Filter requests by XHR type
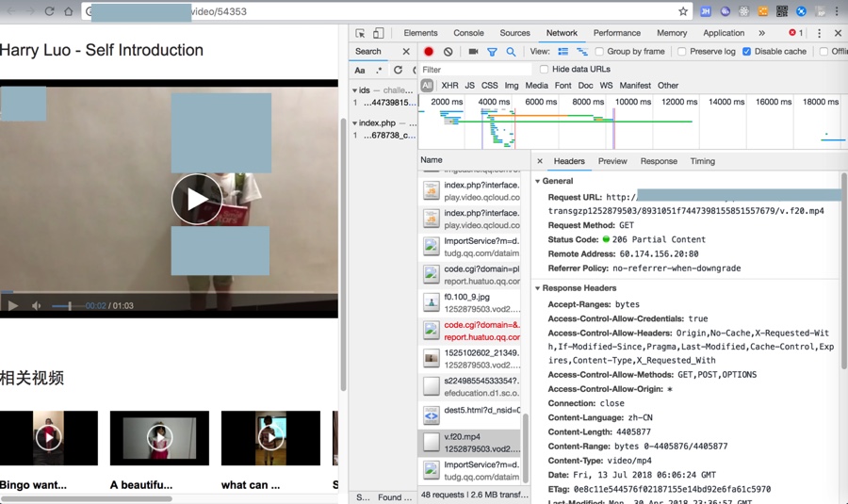848x504 pixels. pyautogui.click(x=449, y=86)
